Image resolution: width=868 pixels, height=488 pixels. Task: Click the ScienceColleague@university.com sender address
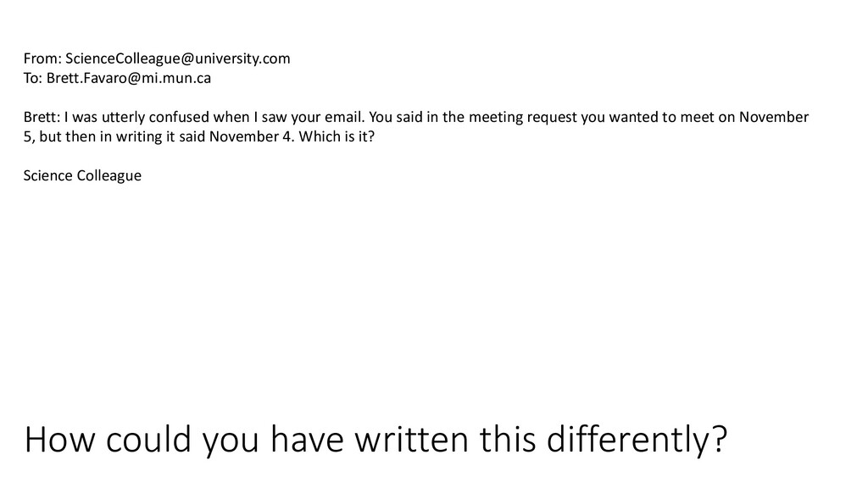[178, 58]
